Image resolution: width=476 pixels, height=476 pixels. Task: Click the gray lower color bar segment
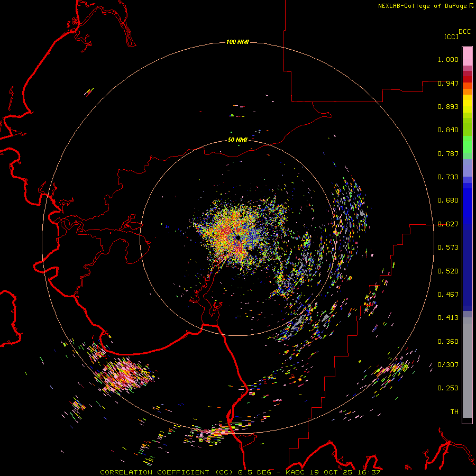pos(467,368)
